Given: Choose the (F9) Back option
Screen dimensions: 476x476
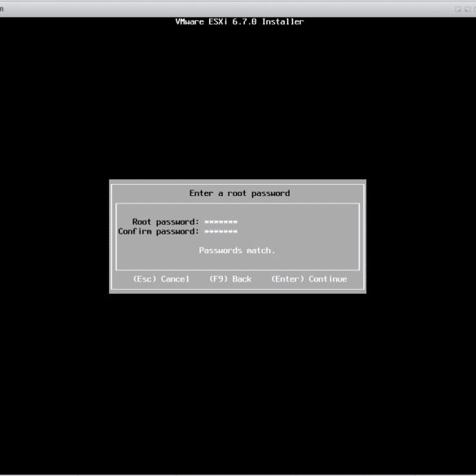Looking at the screenshot, I should point(230,279).
